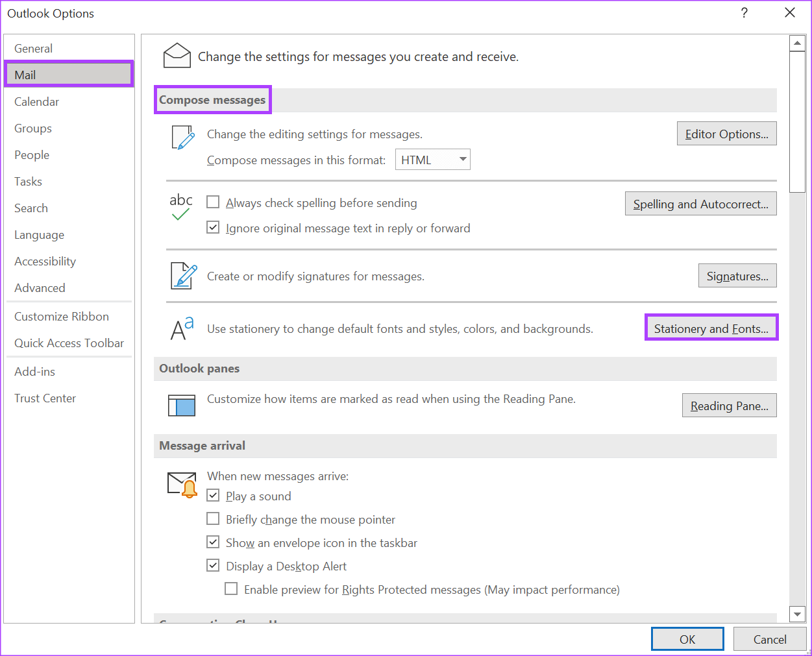Click the Reading Pane layout icon
This screenshot has width=812, height=656.
point(182,406)
